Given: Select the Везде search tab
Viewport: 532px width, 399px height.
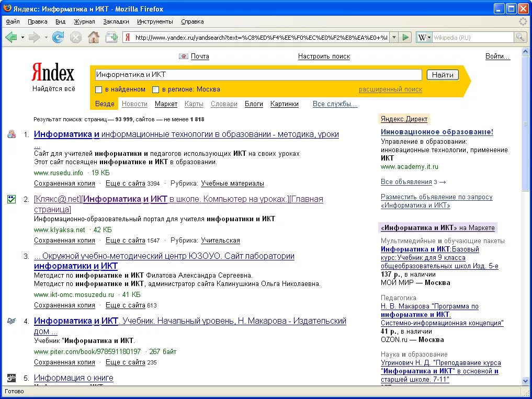Looking at the screenshot, I should 105,104.
